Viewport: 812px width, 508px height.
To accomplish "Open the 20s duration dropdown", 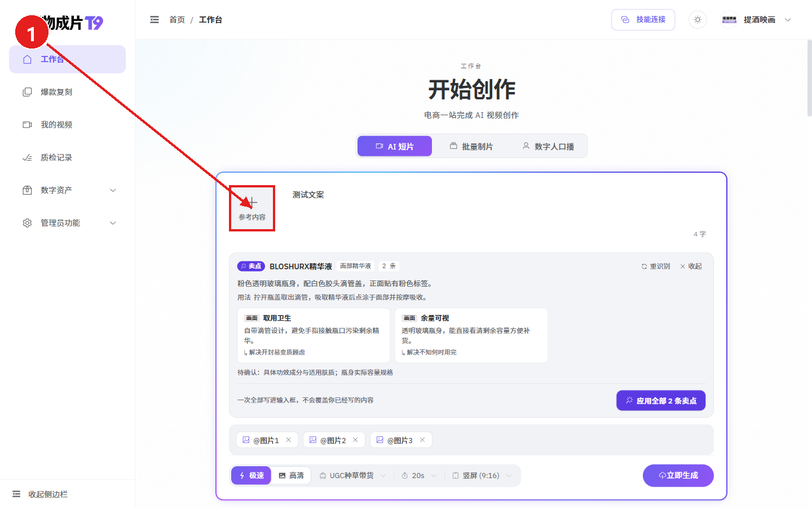I will click(x=419, y=476).
